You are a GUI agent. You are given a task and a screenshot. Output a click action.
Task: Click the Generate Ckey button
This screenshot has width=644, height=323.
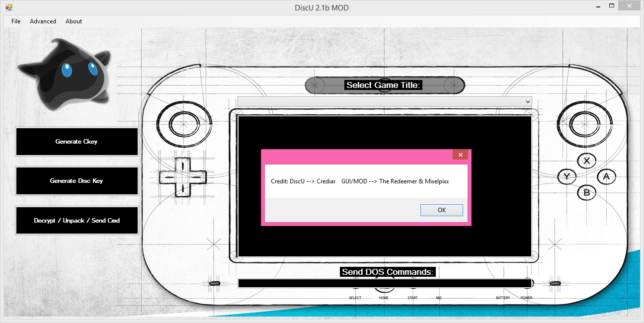77,142
